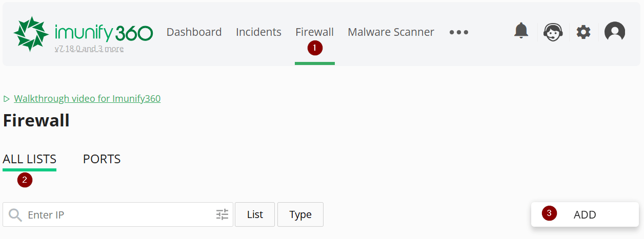644x239 pixels.
Task: Switch to the PORTS tab
Action: coord(102,159)
